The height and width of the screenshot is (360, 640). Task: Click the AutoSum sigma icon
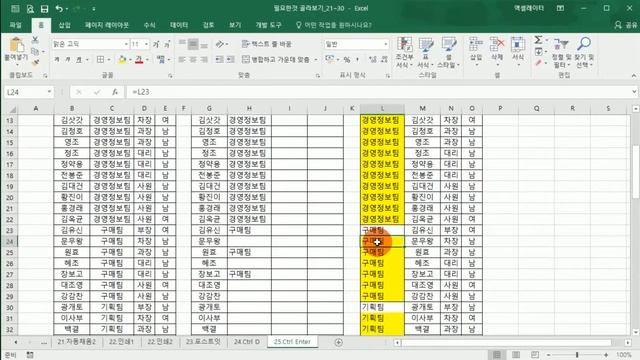[538, 40]
